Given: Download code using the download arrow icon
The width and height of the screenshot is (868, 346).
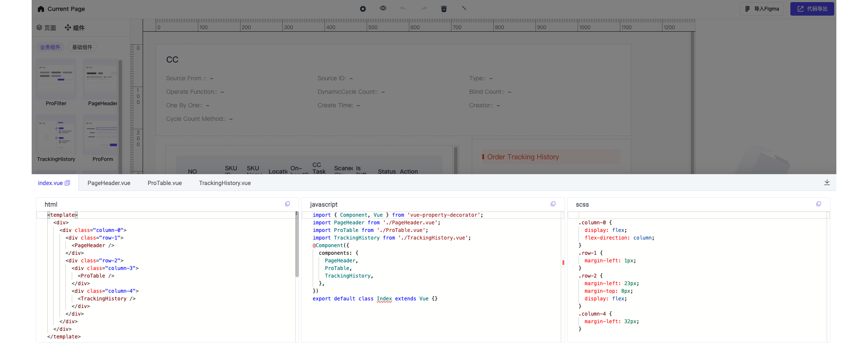Looking at the screenshot, I should point(827,183).
